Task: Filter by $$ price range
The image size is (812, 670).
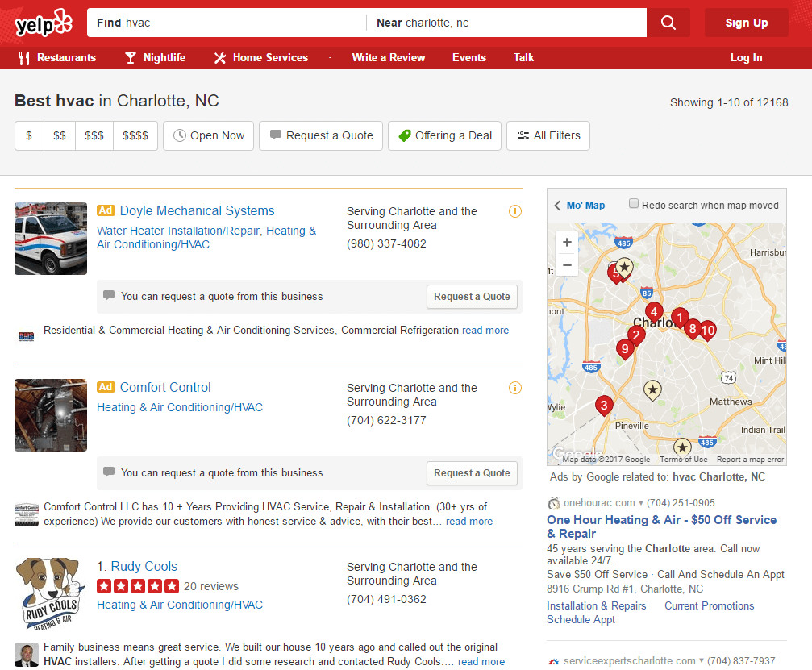Action: (x=60, y=135)
